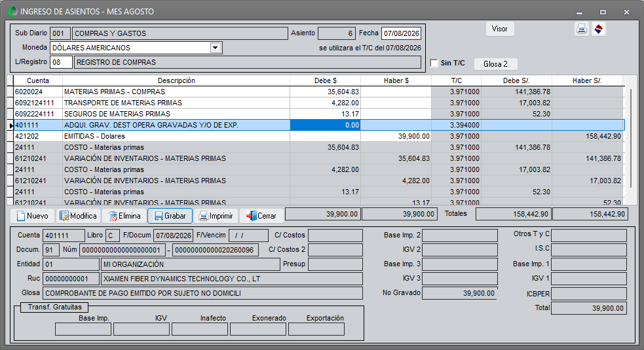Click the F/Docum date field

tap(174, 236)
